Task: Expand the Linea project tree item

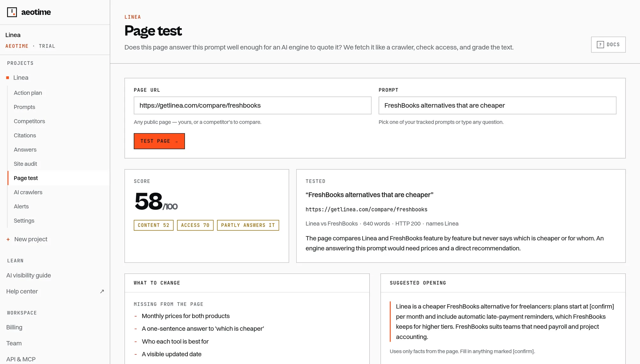Action: click(x=21, y=78)
